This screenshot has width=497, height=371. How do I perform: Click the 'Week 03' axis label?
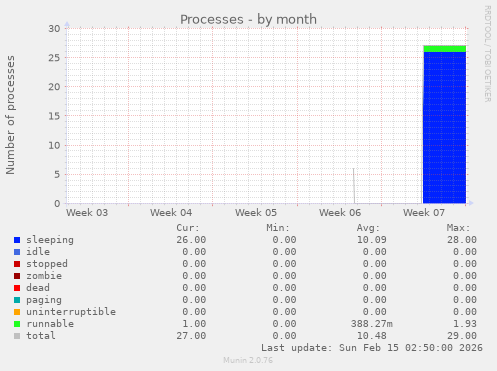[87, 213]
